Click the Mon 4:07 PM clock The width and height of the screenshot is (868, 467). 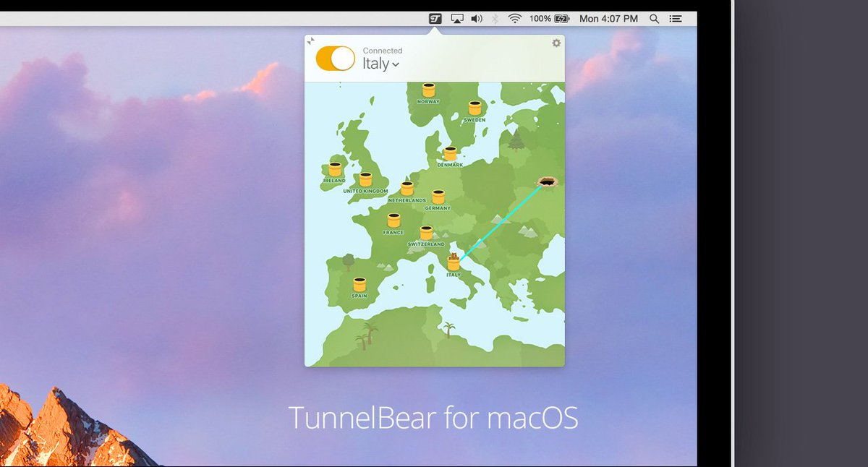click(608, 19)
